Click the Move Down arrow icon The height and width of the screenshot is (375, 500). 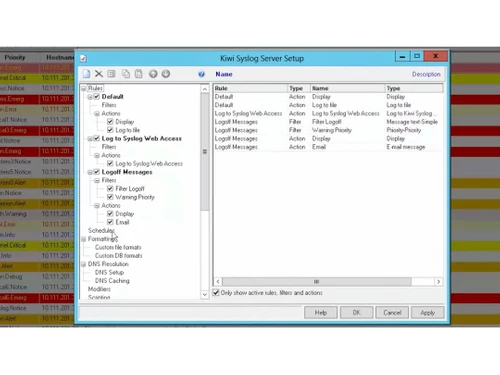click(x=166, y=74)
